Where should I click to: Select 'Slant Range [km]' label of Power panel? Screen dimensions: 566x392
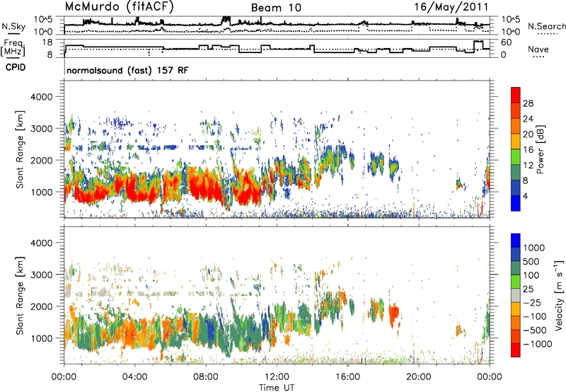coord(20,149)
